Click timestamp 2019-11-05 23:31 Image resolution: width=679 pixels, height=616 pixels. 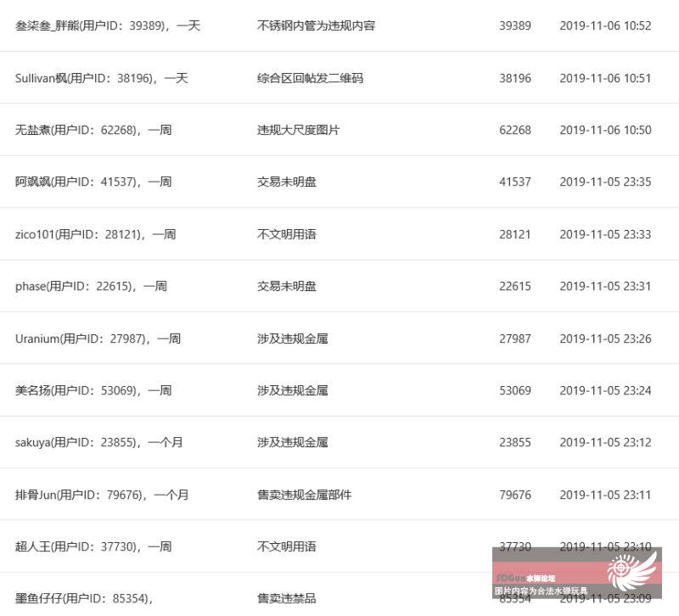pyautogui.click(x=605, y=286)
